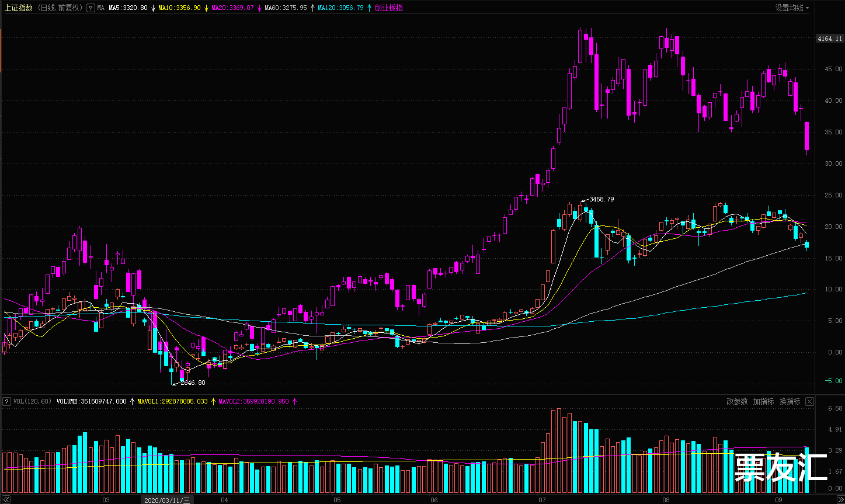Click the 07 month label on timeline
The height and width of the screenshot is (504, 845).
pyautogui.click(x=542, y=500)
